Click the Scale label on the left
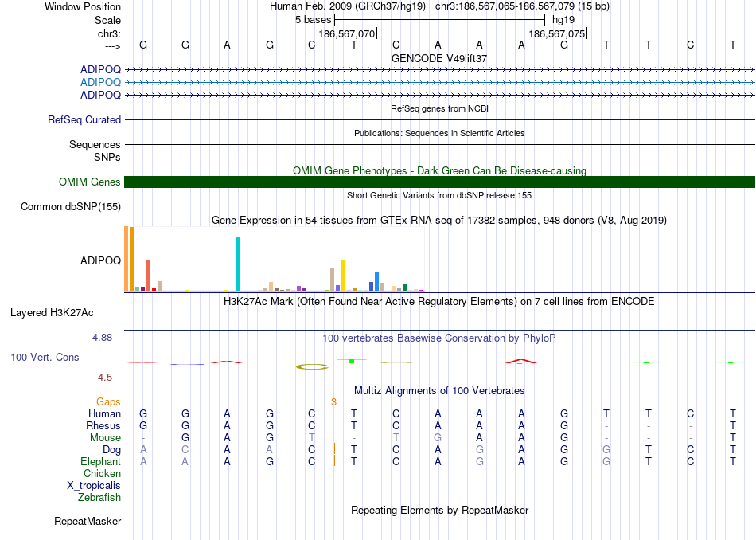Image resolution: width=756 pixels, height=540 pixels. (107, 20)
